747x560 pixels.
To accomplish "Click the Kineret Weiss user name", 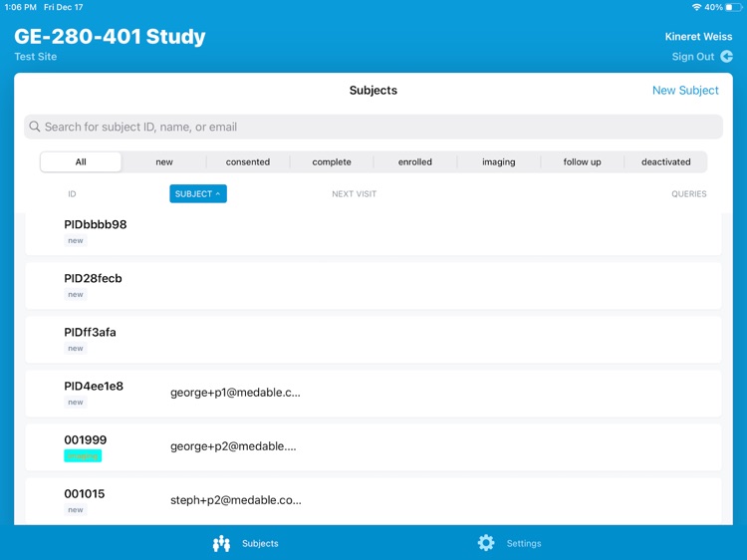I will coord(698,37).
